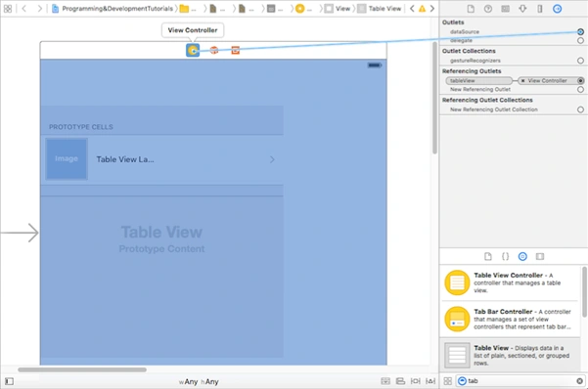Viewport: 588px width, 389px height.
Task: Click the library filter icon
Action: 462,381
